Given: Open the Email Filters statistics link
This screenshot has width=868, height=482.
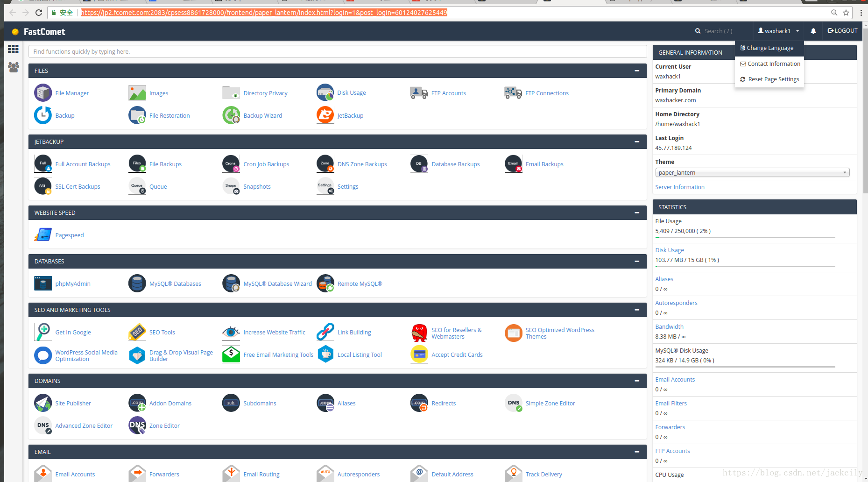Looking at the screenshot, I should (671, 403).
